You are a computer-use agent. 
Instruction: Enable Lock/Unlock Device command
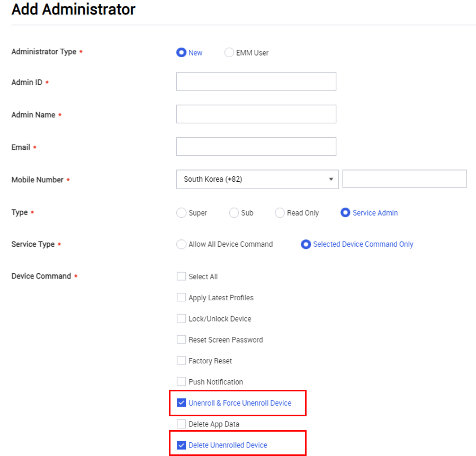(181, 318)
